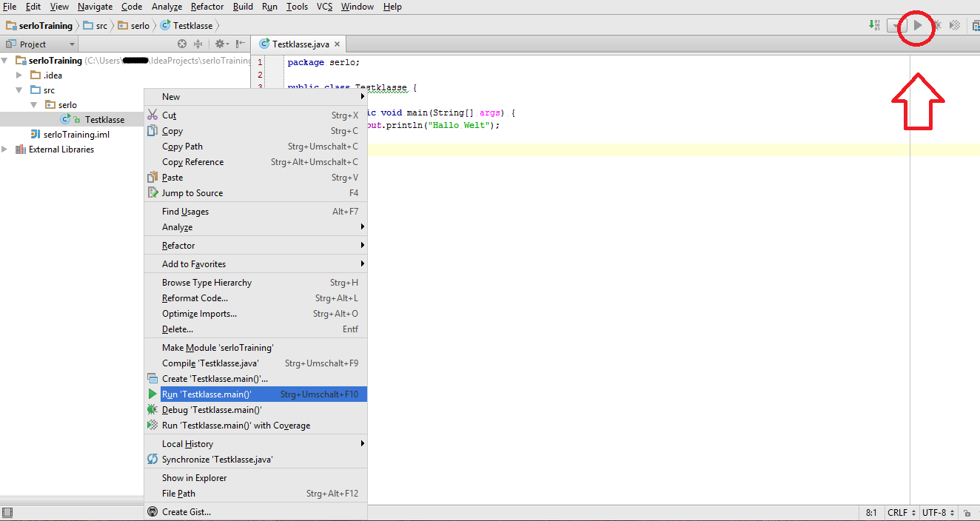Screen dimensions: 980x521
Task: Choose Copy from the context menu
Action: click(255, 131)
